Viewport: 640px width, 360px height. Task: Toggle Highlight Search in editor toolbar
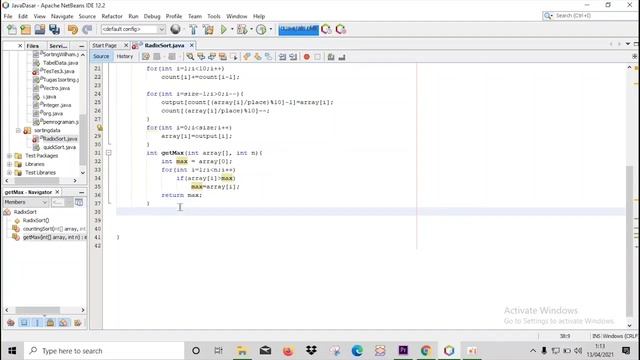(x=223, y=57)
